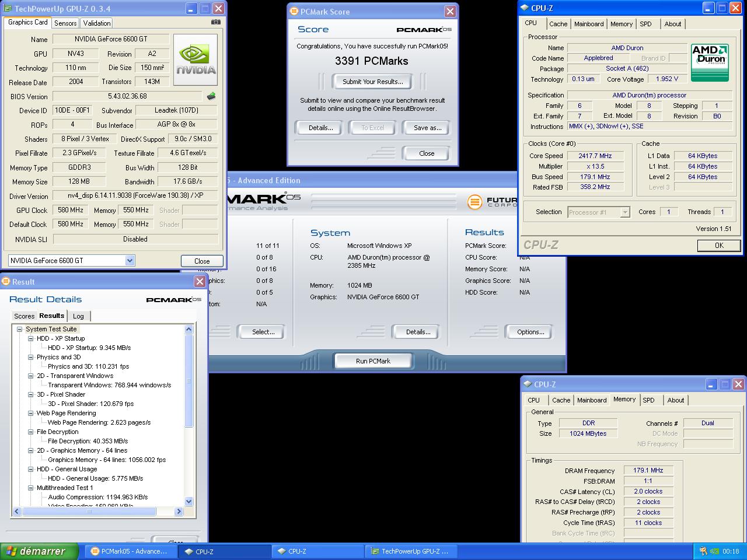
Task: Click Save as button in PCMark Score
Action: [427, 128]
